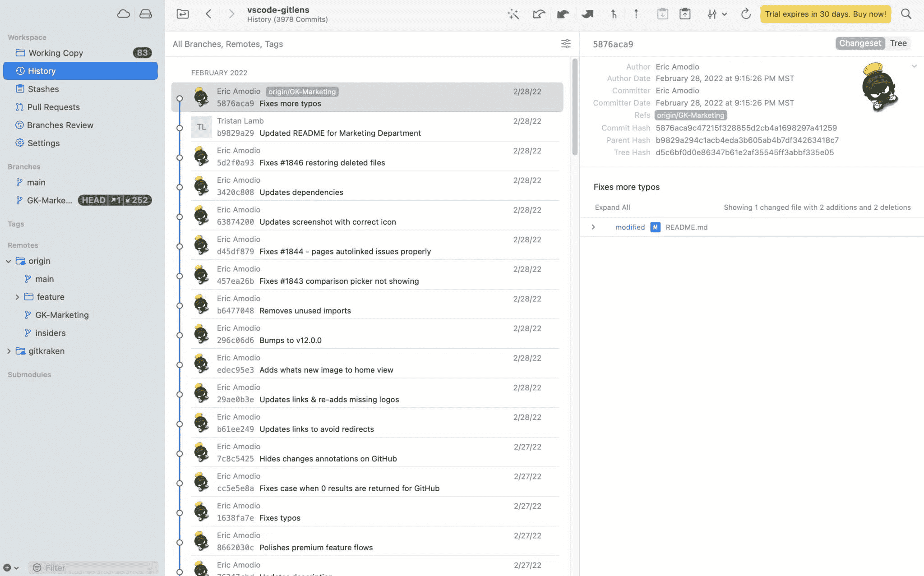Viewport: 924px width, 576px height.
Task: Switch to the Changeset tab
Action: tap(860, 43)
